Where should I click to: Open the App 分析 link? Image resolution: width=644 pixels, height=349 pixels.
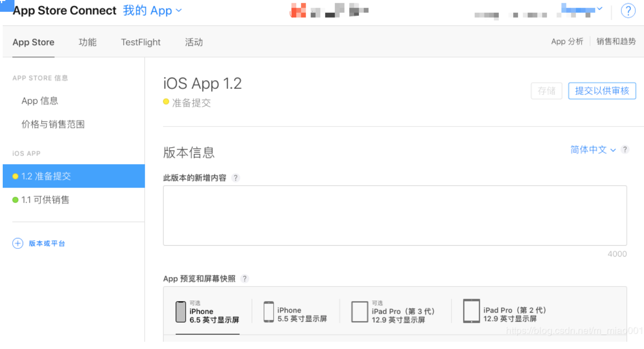[x=567, y=41]
